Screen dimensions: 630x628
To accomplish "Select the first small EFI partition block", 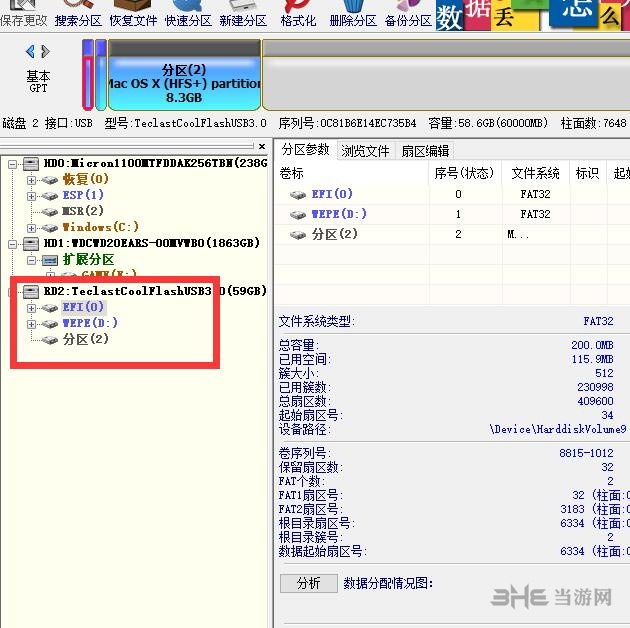I will click(88, 75).
